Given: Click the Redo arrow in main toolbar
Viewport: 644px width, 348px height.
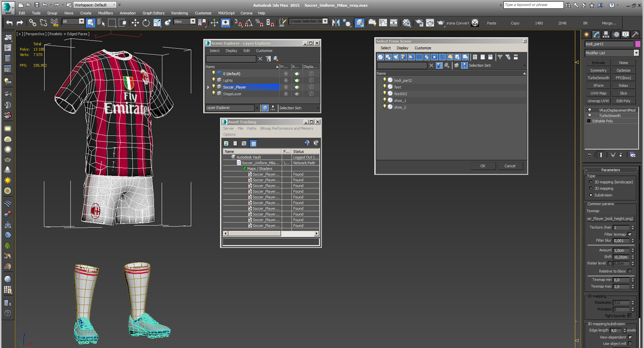Looking at the screenshot, I should (x=20, y=23).
